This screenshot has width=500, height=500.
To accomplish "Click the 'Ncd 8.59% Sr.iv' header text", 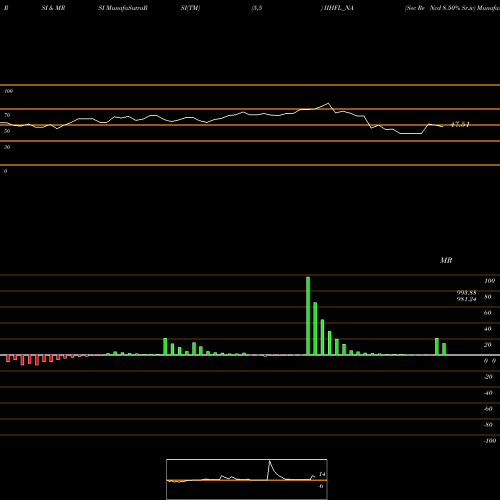I will point(451,8).
